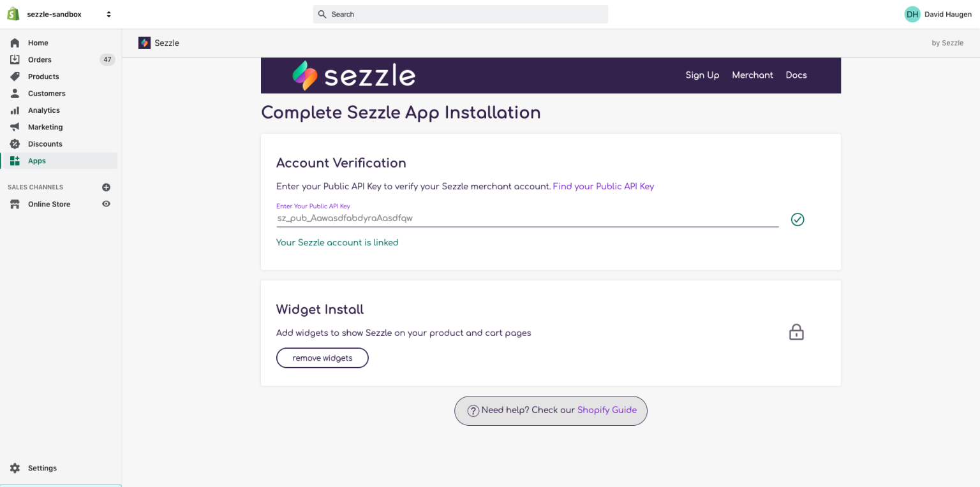Screen dimensions: 980x487
Task: Click the Settings gear icon
Action: coord(15,468)
